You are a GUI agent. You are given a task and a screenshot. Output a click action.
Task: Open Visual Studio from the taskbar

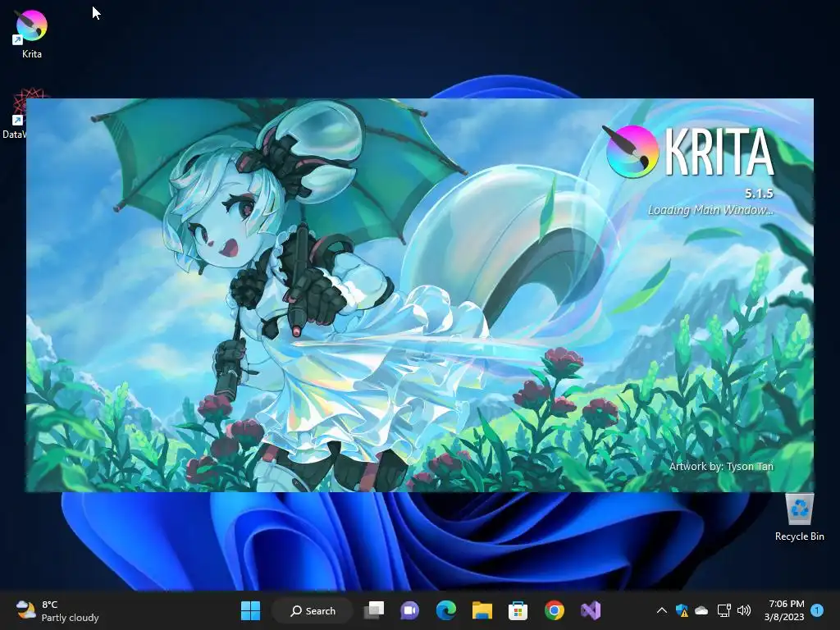click(x=590, y=610)
